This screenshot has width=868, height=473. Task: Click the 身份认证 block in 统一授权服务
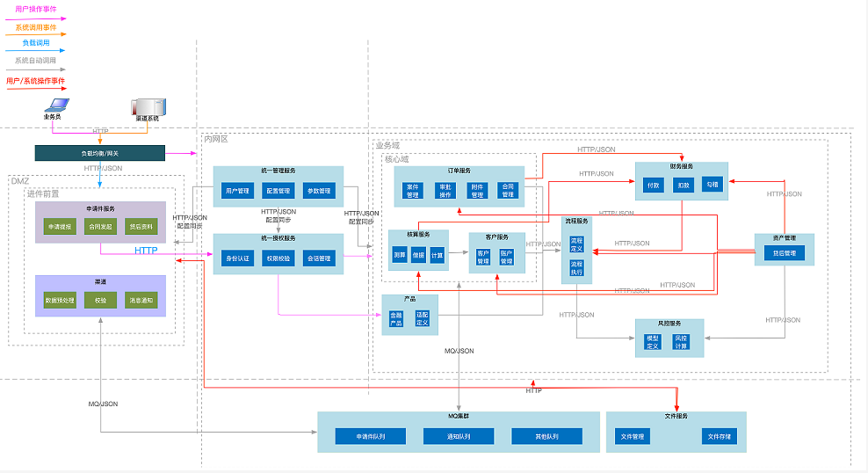(237, 258)
